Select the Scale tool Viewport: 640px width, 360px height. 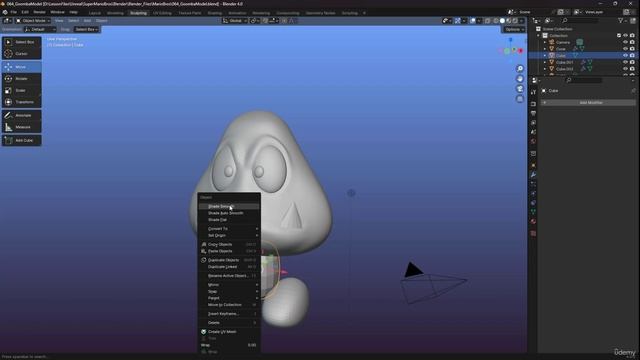[21, 90]
